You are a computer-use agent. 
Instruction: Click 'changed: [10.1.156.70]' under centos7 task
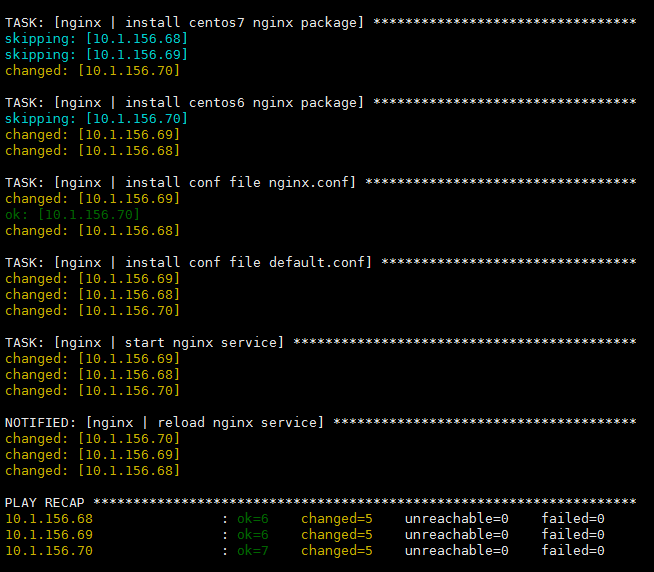(92, 71)
